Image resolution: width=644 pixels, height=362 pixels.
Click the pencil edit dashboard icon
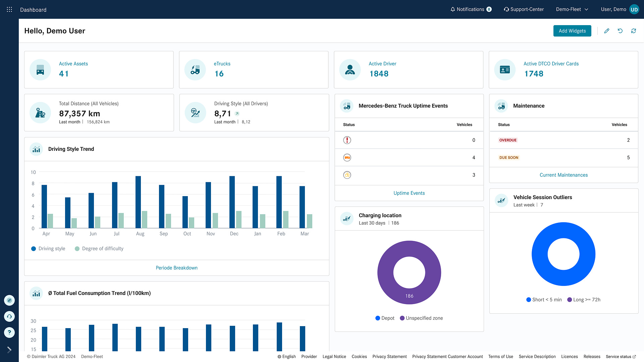click(x=607, y=31)
